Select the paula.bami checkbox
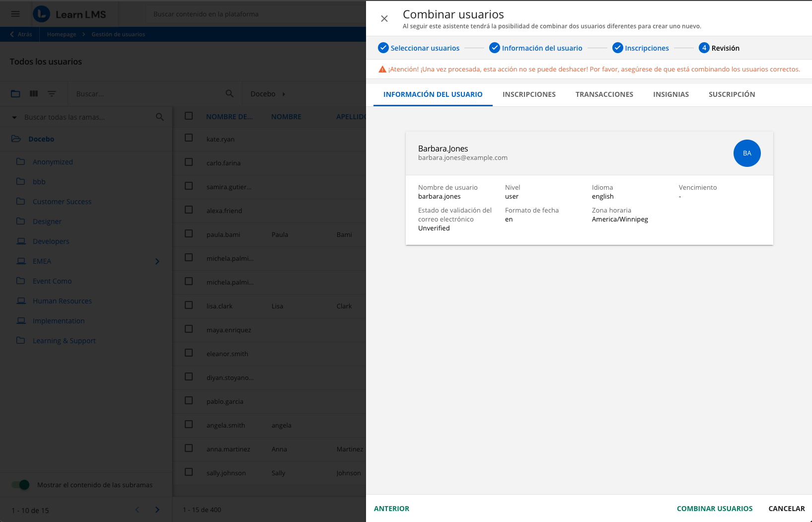This screenshot has height=522, width=812. [189, 233]
